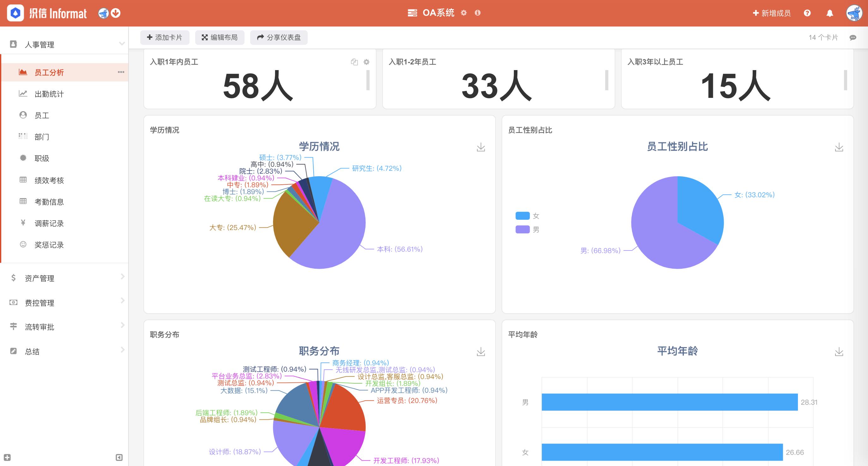Image resolution: width=868 pixels, height=466 pixels.
Task: Open settings gear on 入职1年内员工 card
Action: coord(367,62)
